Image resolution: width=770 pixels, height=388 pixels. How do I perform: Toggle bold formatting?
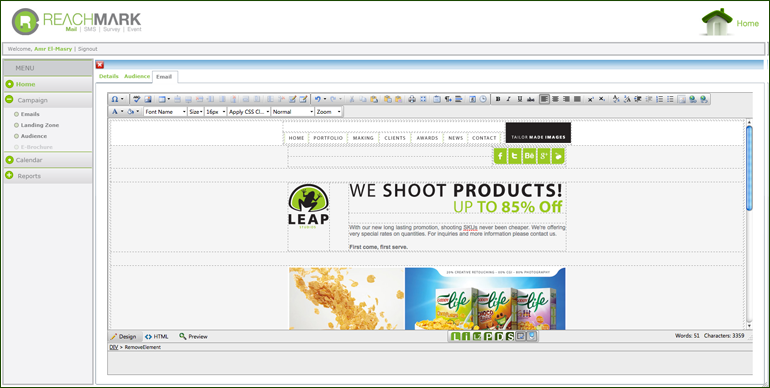[x=498, y=99]
